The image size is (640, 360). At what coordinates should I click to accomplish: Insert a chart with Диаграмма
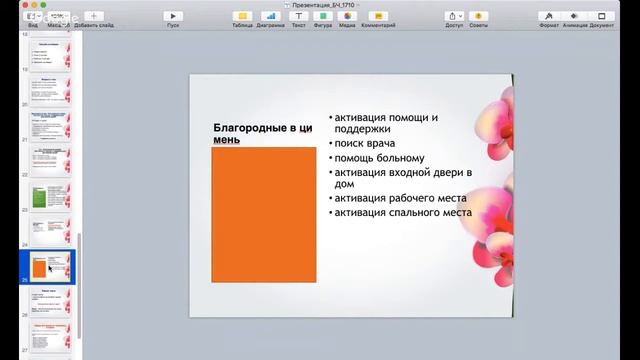coord(270,16)
